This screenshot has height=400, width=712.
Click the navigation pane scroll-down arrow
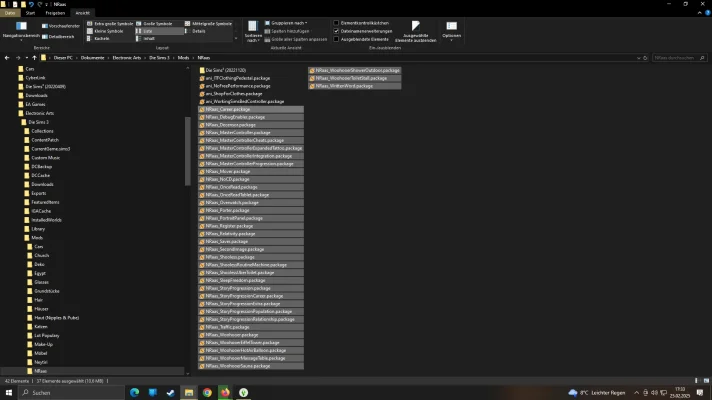[188, 374]
